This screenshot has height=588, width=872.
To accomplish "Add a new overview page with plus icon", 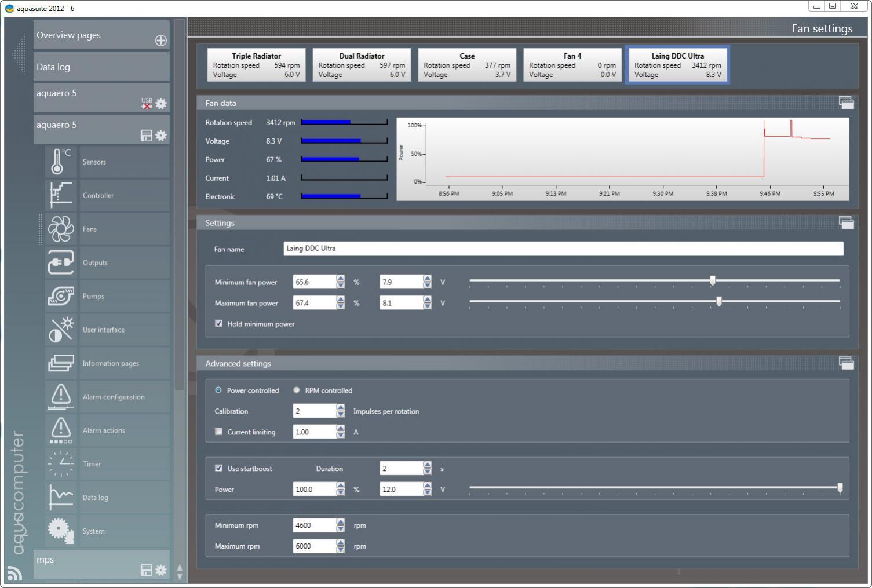I will (160, 41).
